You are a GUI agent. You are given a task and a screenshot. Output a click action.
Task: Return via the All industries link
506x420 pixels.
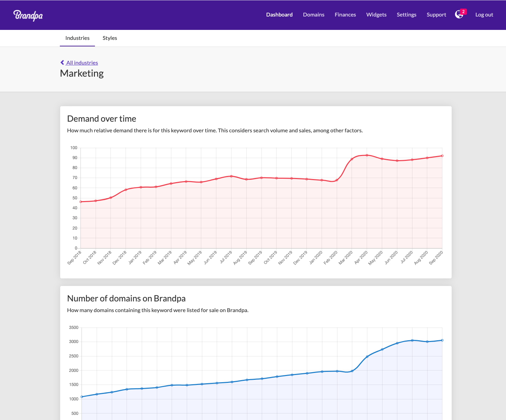point(82,63)
